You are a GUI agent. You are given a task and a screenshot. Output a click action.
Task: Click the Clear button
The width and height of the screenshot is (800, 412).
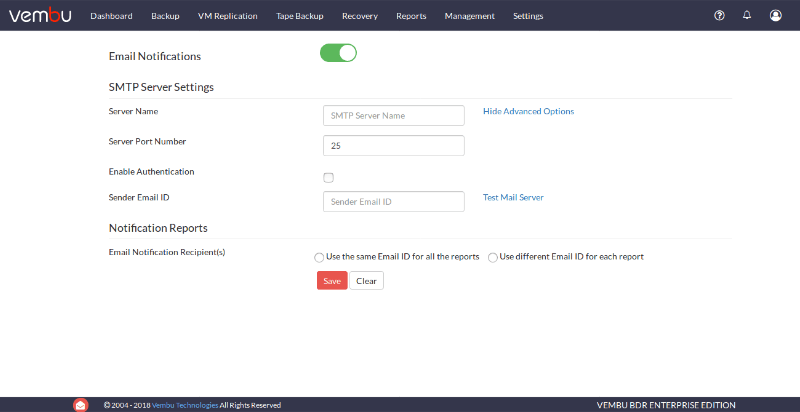(x=366, y=281)
